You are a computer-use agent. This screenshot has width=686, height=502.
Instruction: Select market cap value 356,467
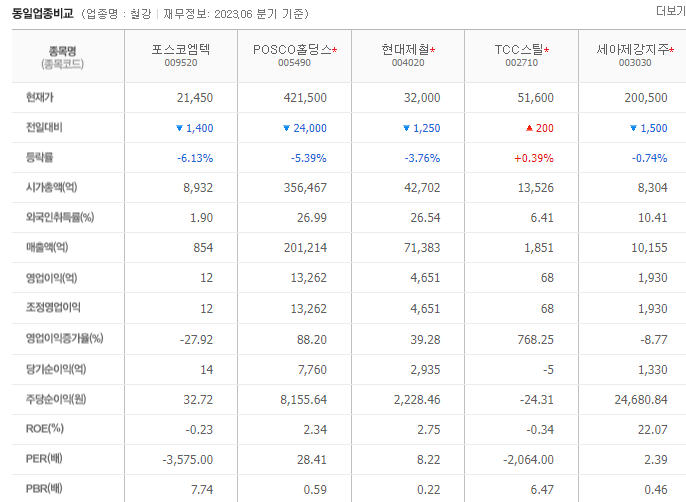pos(305,188)
